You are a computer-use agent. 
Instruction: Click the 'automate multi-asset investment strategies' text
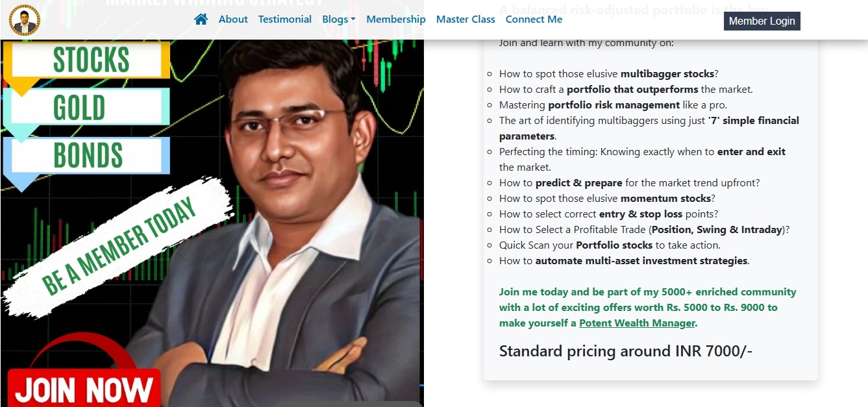tap(641, 261)
